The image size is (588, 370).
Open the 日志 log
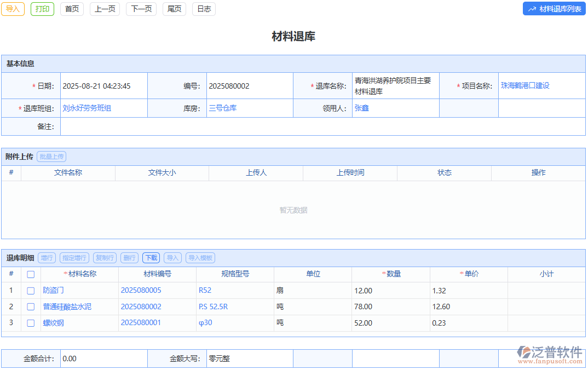[x=204, y=9]
